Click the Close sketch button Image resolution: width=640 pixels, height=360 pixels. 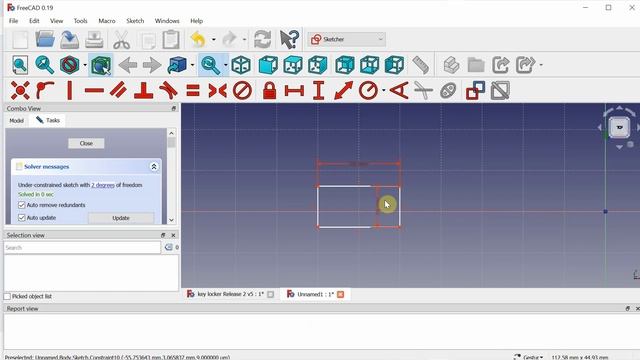[x=86, y=143]
